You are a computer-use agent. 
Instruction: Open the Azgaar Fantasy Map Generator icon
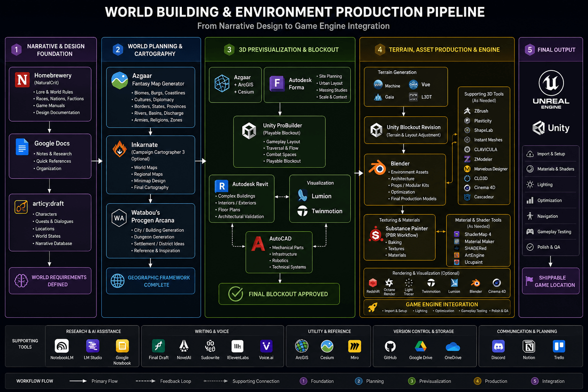[x=119, y=80]
